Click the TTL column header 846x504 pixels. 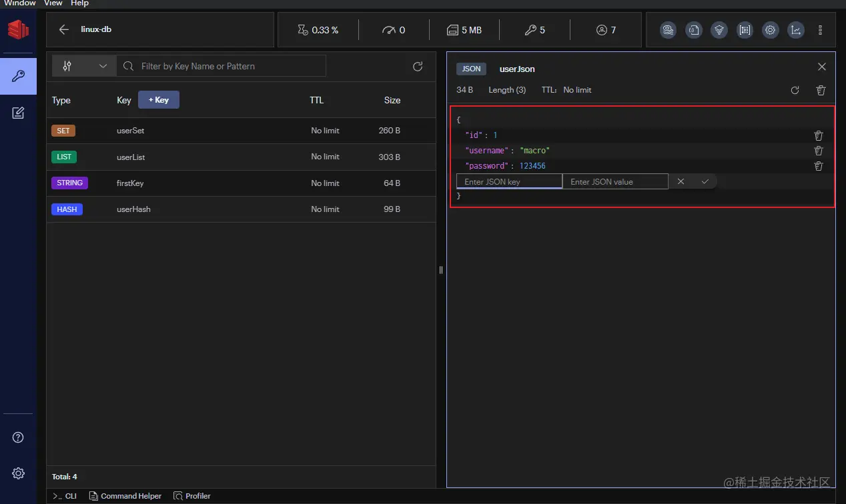pyautogui.click(x=317, y=100)
